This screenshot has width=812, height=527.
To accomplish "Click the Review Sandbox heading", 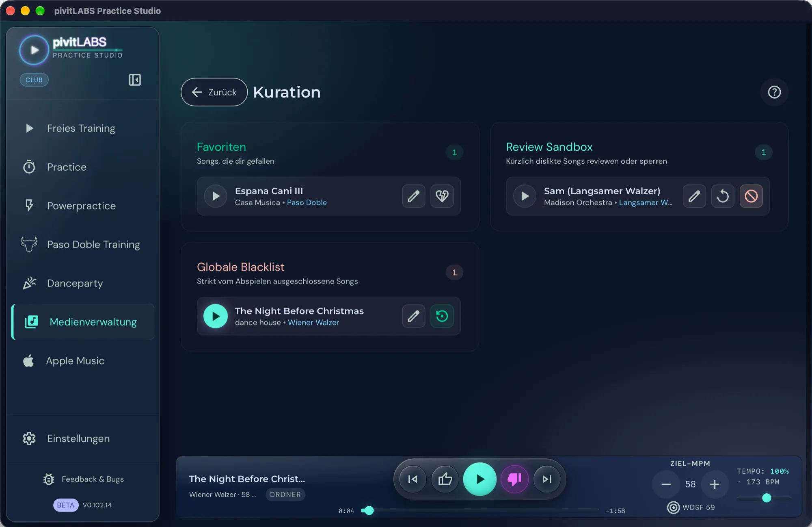I will pyautogui.click(x=549, y=147).
